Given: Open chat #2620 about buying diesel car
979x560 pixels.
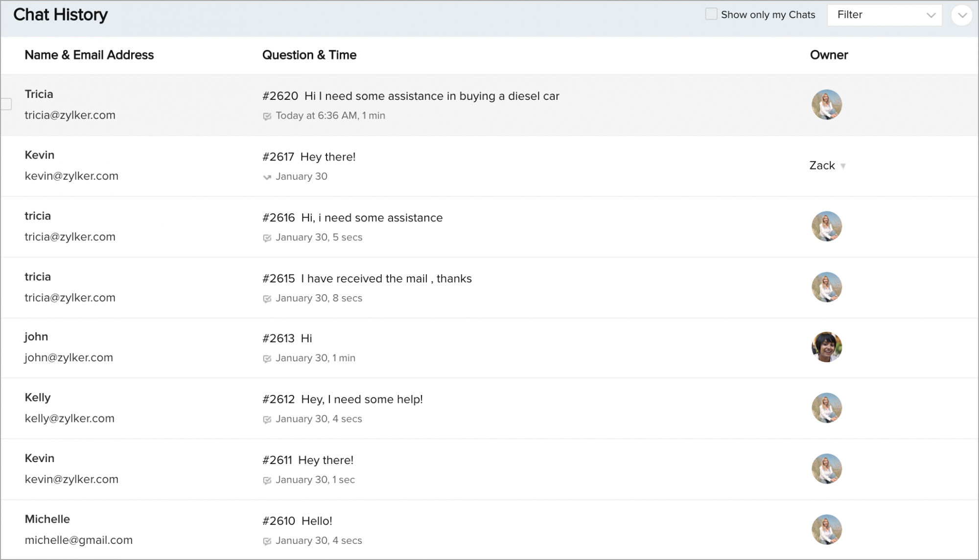Looking at the screenshot, I should coord(411,96).
